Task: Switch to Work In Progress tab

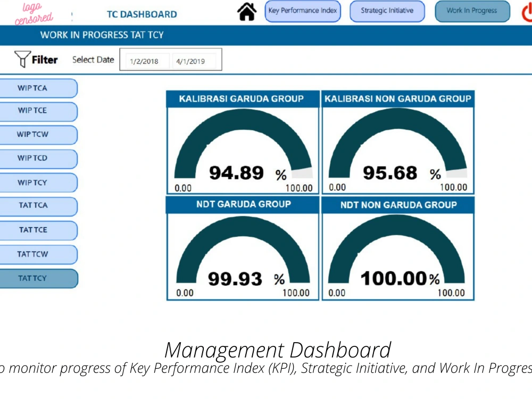Action: (x=472, y=11)
